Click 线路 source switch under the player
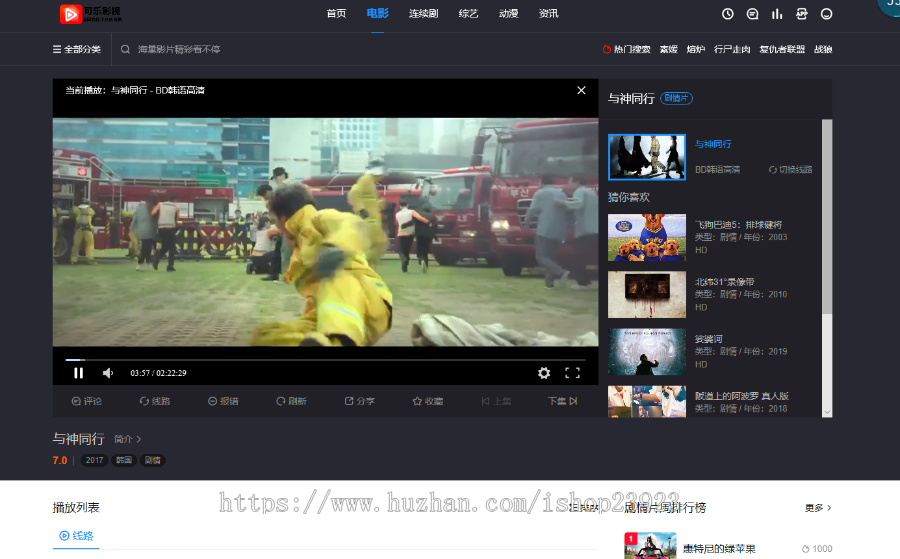900x559 pixels. pos(155,401)
